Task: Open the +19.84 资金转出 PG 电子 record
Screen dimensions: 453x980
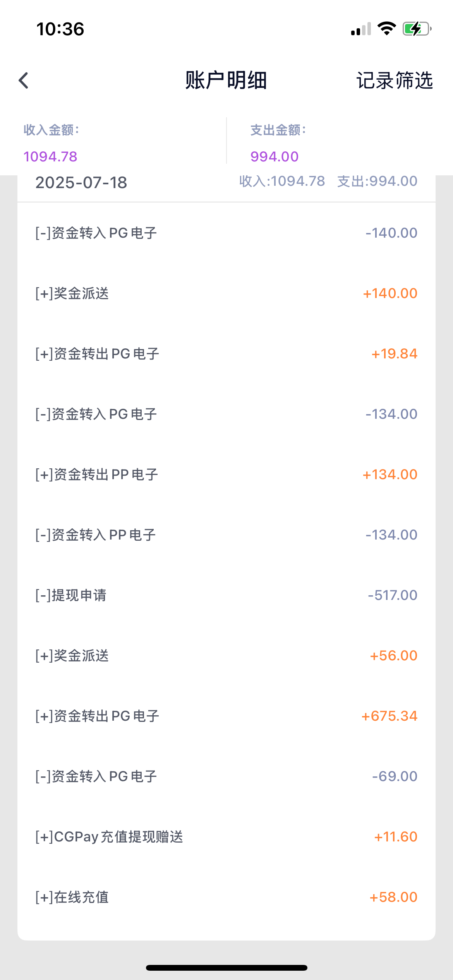Action: pyautogui.click(x=226, y=354)
